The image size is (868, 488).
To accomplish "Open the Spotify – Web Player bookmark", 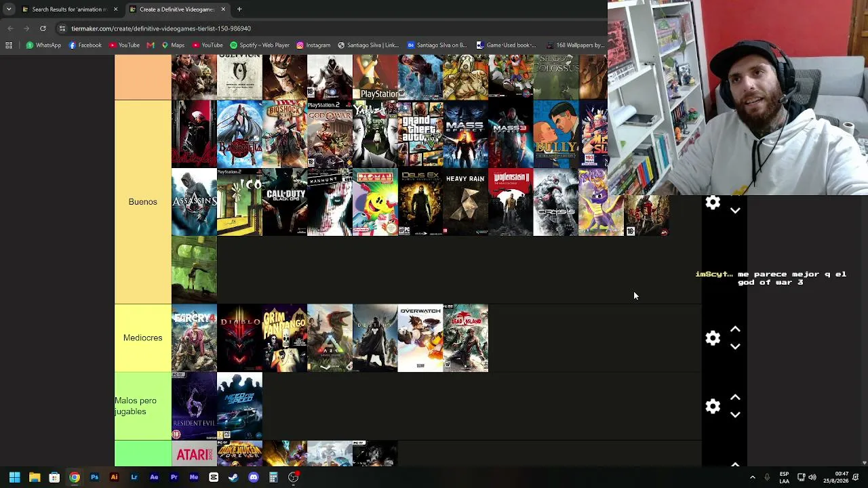I will pyautogui.click(x=260, y=45).
